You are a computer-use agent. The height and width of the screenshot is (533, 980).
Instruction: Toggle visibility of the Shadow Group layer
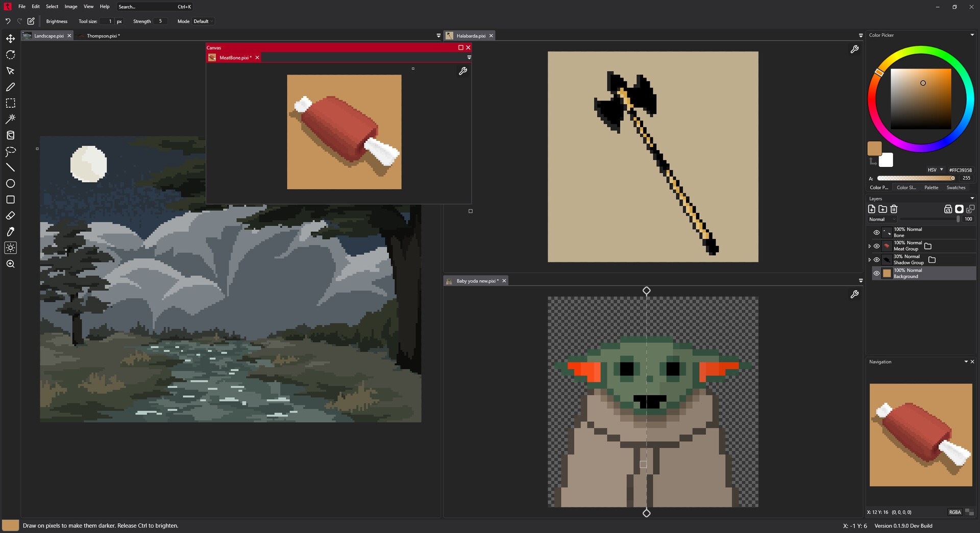(877, 259)
